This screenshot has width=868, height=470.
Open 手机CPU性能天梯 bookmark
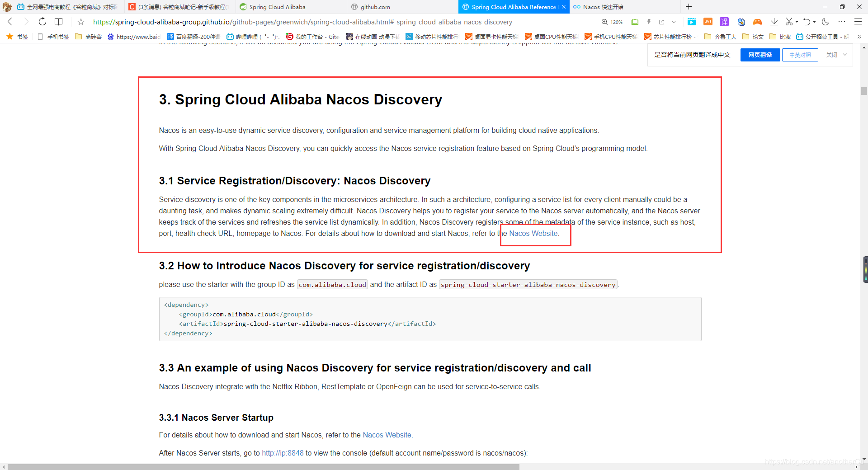click(x=611, y=37)
